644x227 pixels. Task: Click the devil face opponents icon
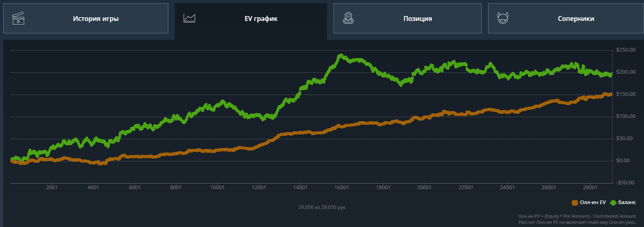coord(503,18)
